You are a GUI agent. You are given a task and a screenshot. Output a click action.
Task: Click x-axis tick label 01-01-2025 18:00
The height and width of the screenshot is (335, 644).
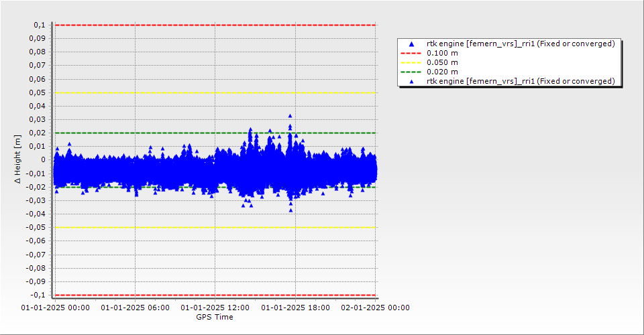click(x=295, y=308)
